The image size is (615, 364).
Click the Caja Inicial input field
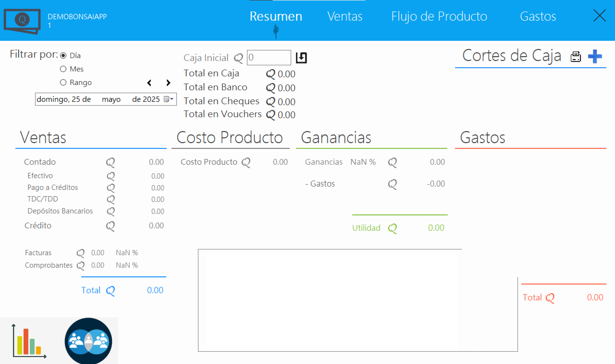269,58
